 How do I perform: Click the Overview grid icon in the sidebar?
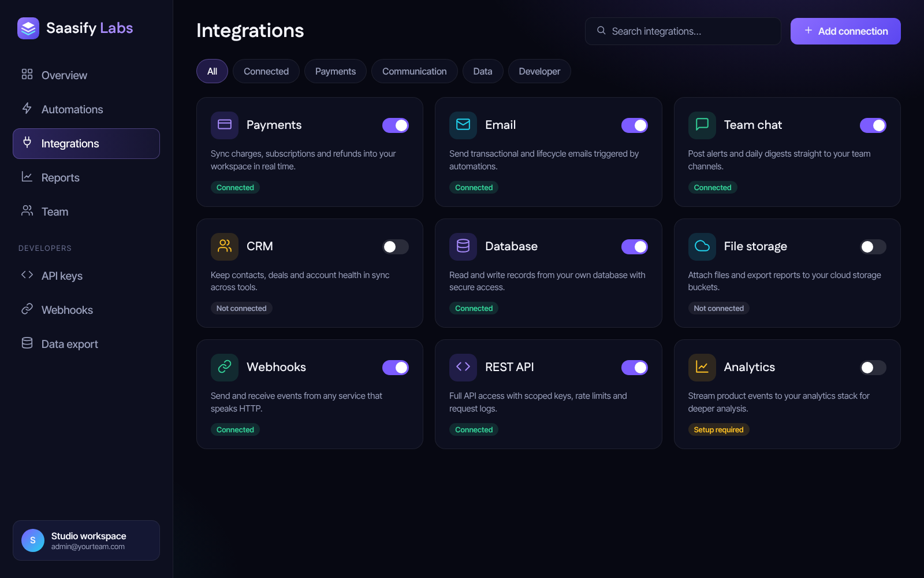(x=27, y=75)
